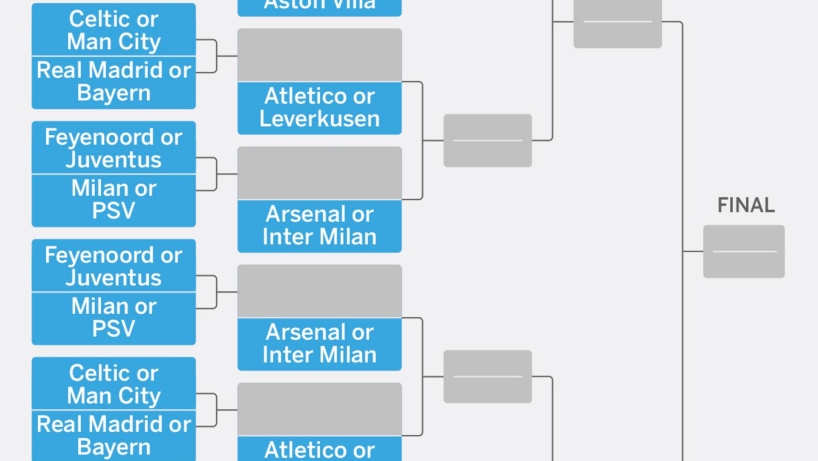
Task: Choose the upper Feyenoord or Juventus box
Action: (114, 147)
